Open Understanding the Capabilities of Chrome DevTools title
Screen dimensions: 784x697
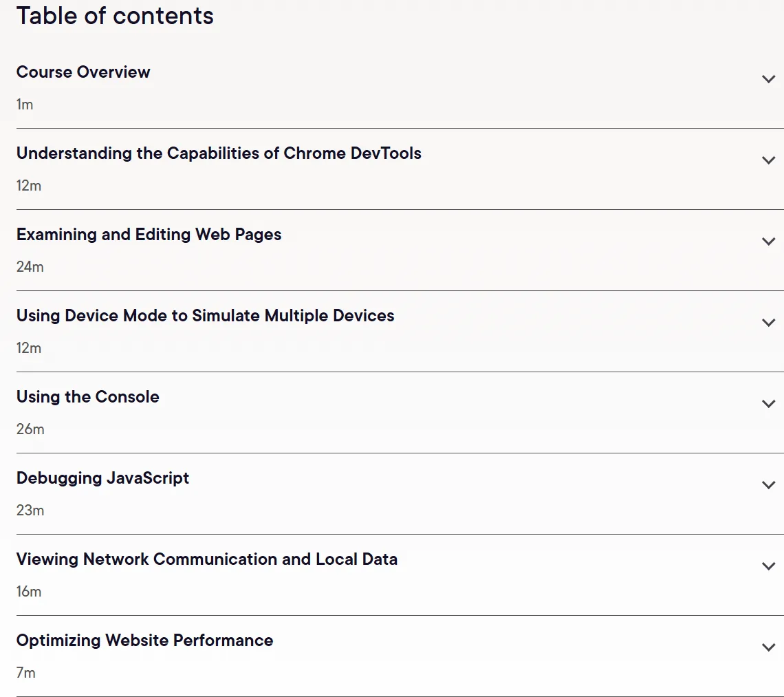pyautogui.click(x=219, y=153)
